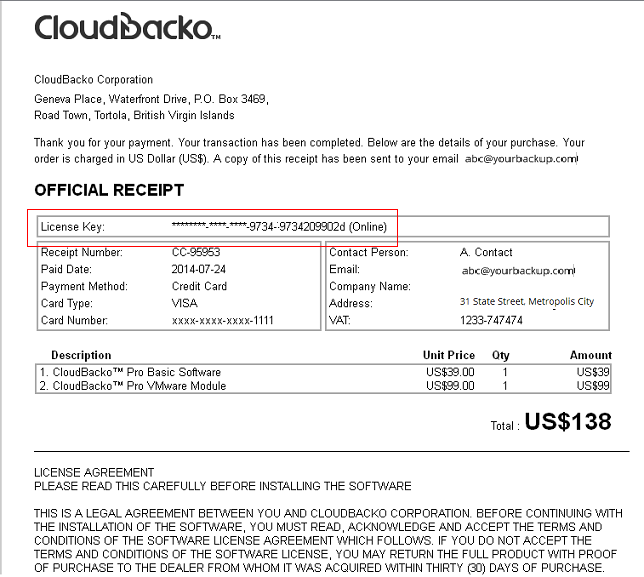Click quantity of Pro VMware Module row
644x577 pixels.
point(505,386)
